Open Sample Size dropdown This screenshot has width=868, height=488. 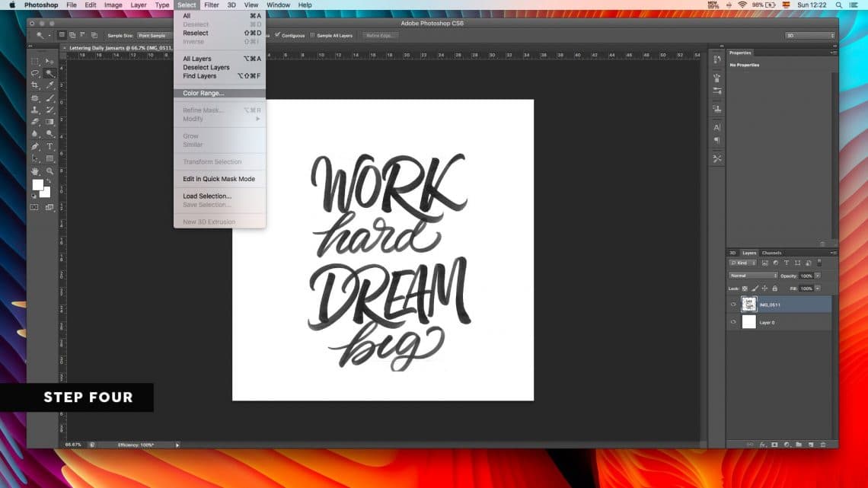(x=154, y=36)
